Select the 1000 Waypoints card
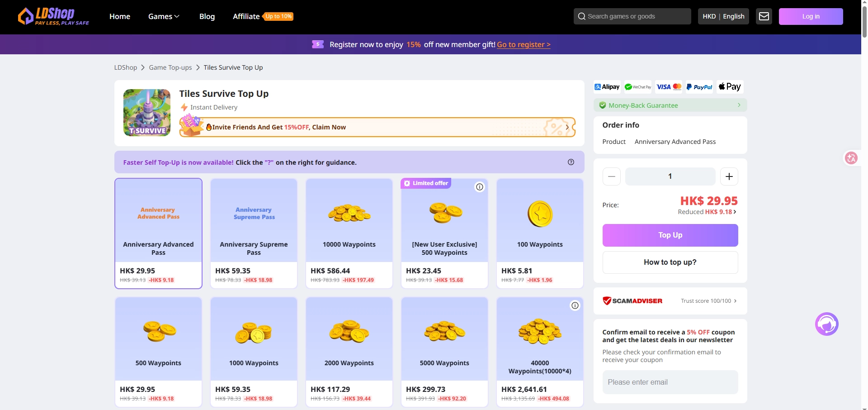Viewport: 868px width, 410px height. tap(254, 352)
